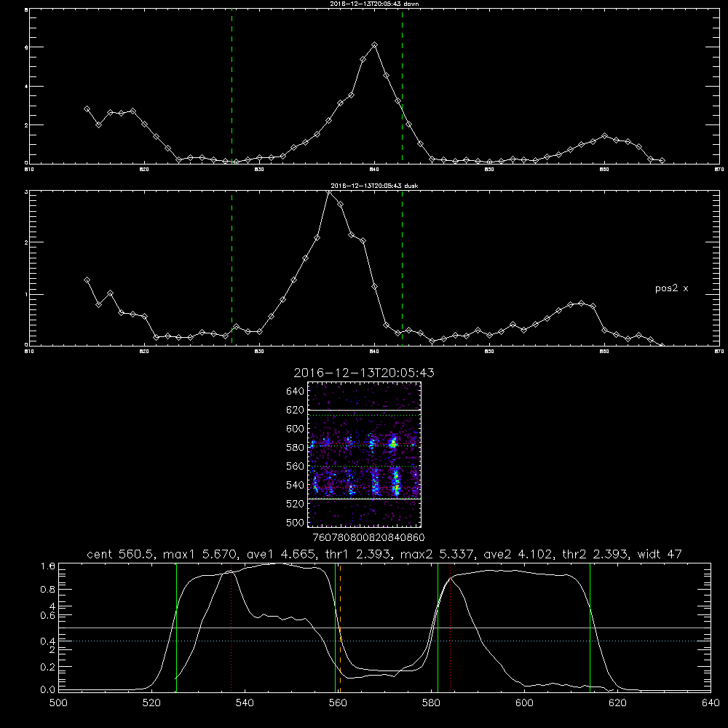728x728 pixels.
Task: Click the 'ave2 4.102' value in stats line
Action: (517, 554)
